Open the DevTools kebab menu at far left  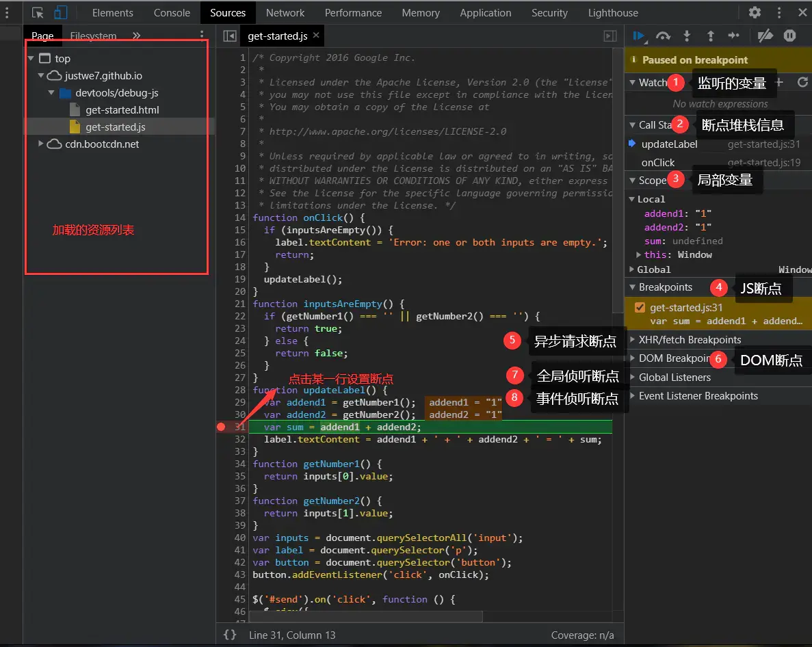click(x=7, y=12)
